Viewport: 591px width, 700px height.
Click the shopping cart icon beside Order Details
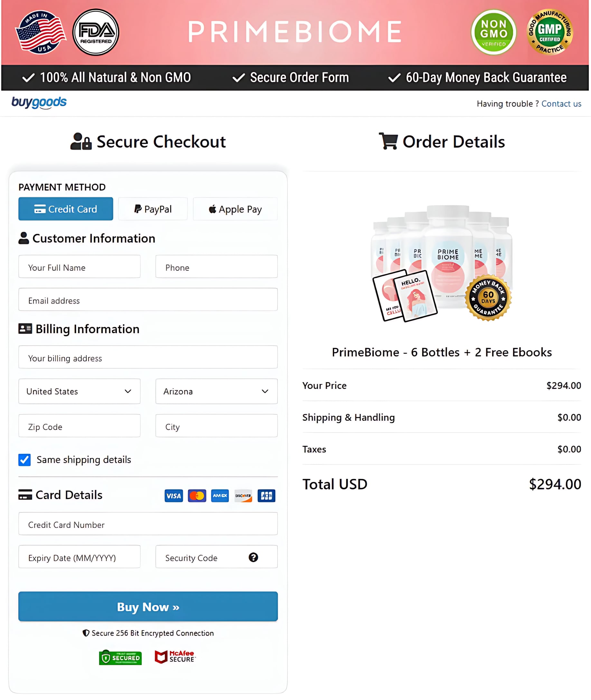coord(388,141)
